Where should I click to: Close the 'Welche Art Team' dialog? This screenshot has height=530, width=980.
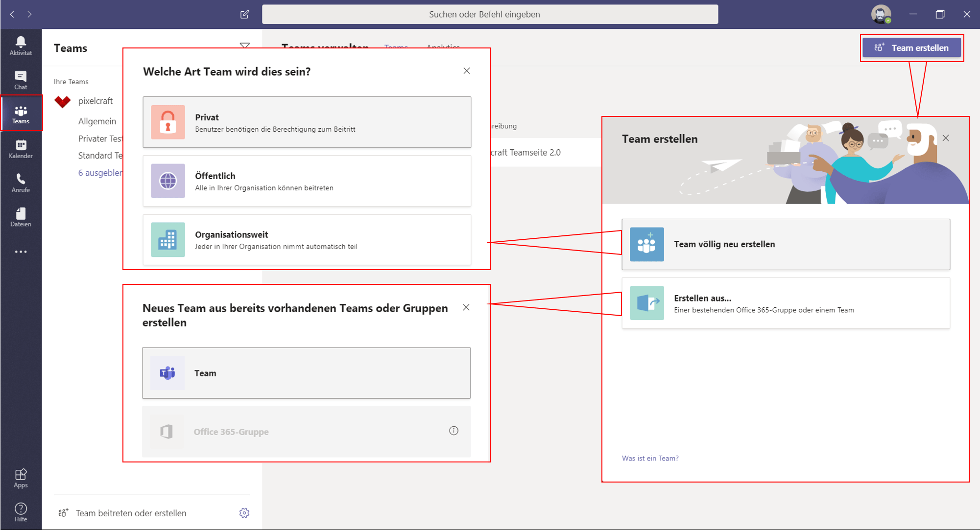tap(467, 71)
